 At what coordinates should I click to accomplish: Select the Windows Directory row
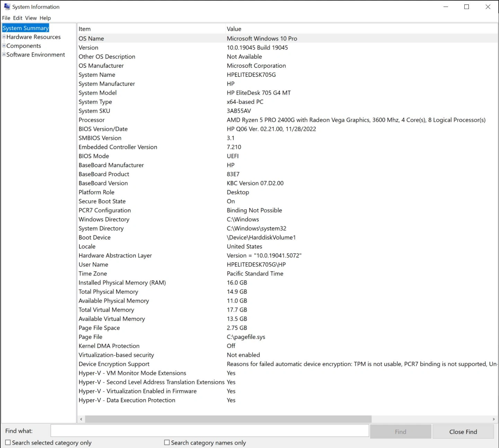pyautogui.click(x=288, y=219)
